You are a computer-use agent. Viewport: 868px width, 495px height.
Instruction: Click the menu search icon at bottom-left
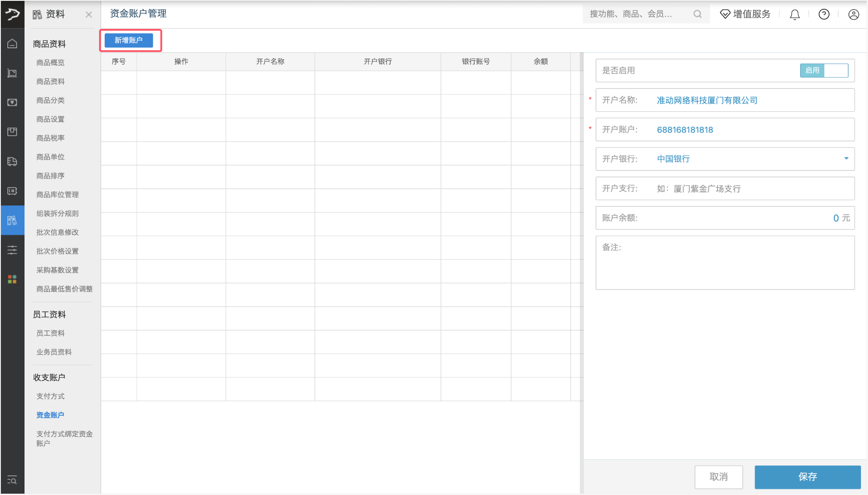click(12, 480)
